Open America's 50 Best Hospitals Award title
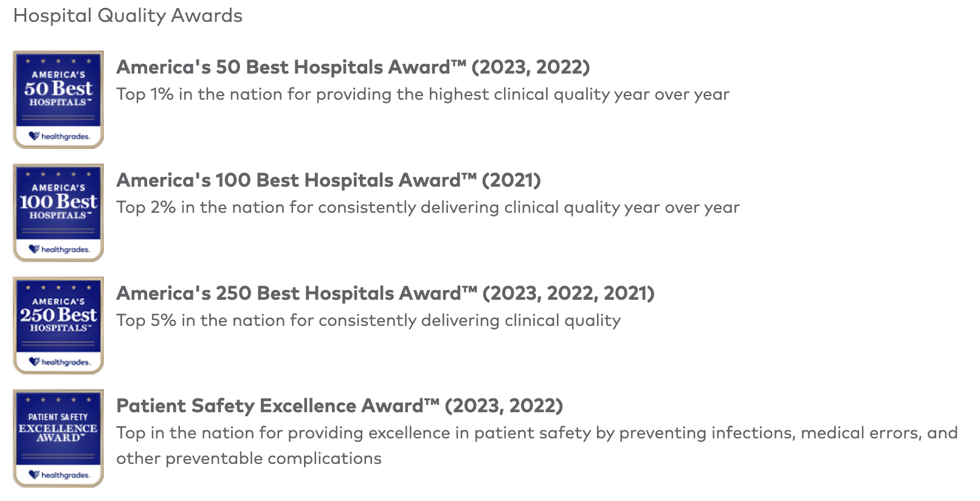 click(x=353, y=67)
